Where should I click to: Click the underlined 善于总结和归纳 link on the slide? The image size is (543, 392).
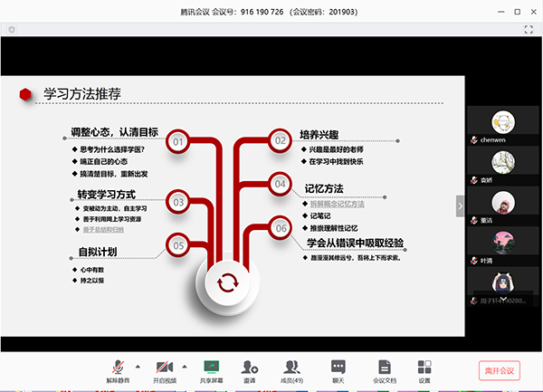(103, 229)
